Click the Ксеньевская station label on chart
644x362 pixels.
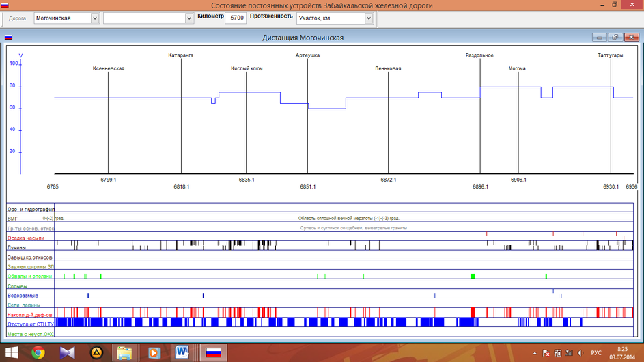pos(109,68)
